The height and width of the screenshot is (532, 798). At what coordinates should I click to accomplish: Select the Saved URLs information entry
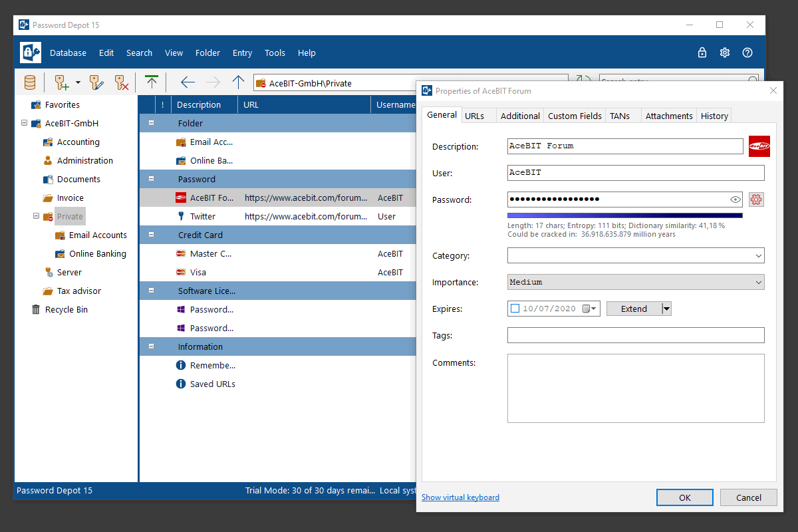point(277,384)
